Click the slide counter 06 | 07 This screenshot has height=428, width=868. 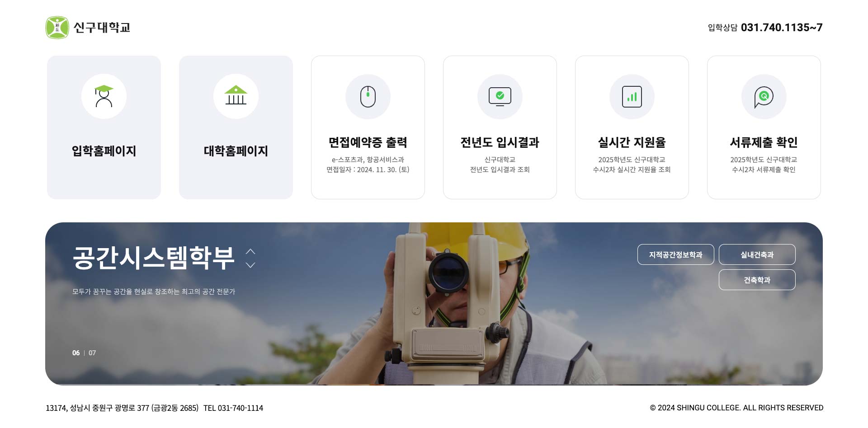click(x=84, y=353)
